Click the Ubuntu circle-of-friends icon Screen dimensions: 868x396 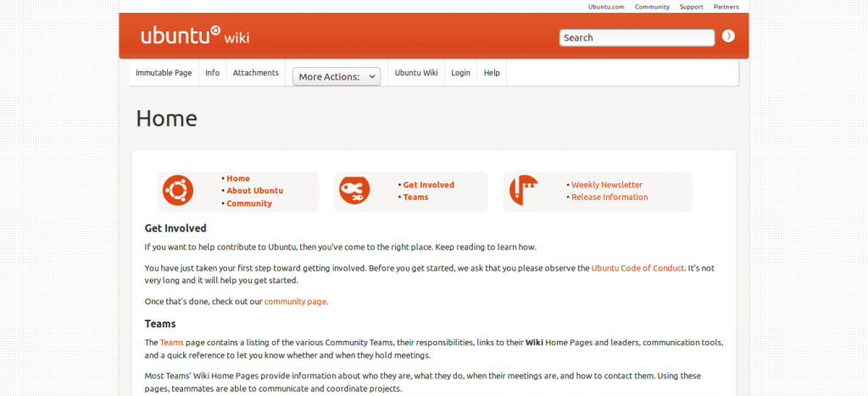coord(178,190)
